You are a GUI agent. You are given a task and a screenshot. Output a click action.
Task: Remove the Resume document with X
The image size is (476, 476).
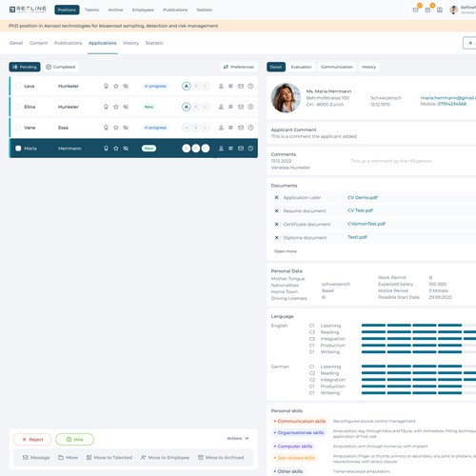pyautogui.click(x=276, y=210)
